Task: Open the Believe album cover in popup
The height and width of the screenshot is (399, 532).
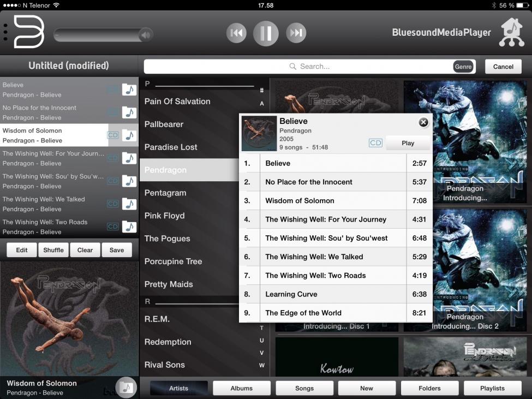Action: click(259, 133)
